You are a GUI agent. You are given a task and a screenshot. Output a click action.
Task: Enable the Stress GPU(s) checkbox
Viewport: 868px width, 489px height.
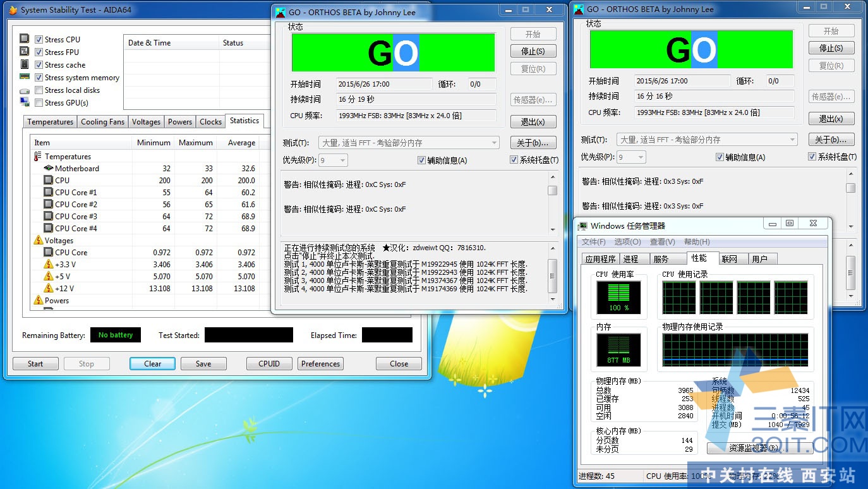[39, 102]
